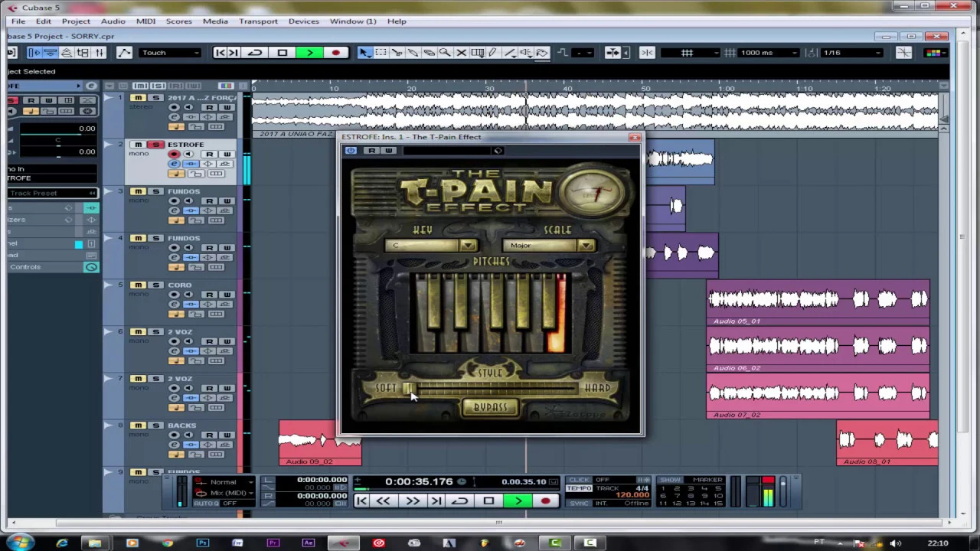The height and width of the screenshot is (551, 980).
Task: Select the Erase tool
Action: click(429, 53)
